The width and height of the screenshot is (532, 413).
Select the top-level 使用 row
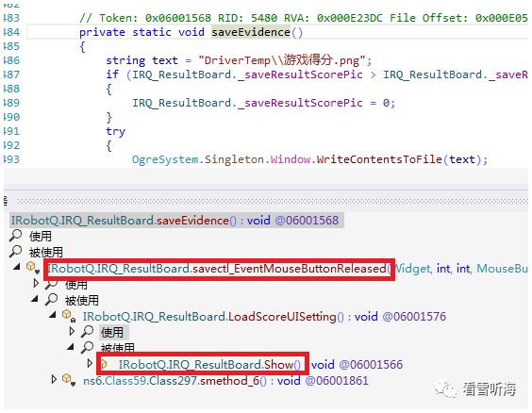41,236
